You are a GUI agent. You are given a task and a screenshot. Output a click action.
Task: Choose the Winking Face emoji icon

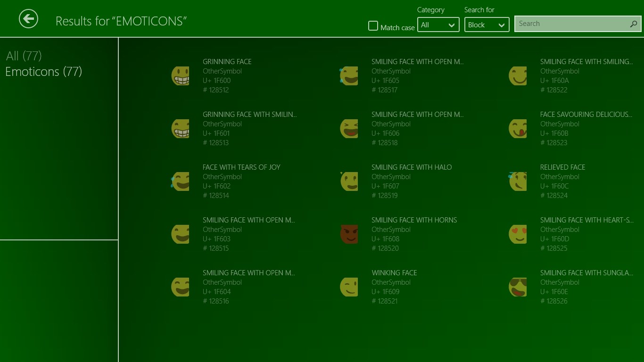349,287
